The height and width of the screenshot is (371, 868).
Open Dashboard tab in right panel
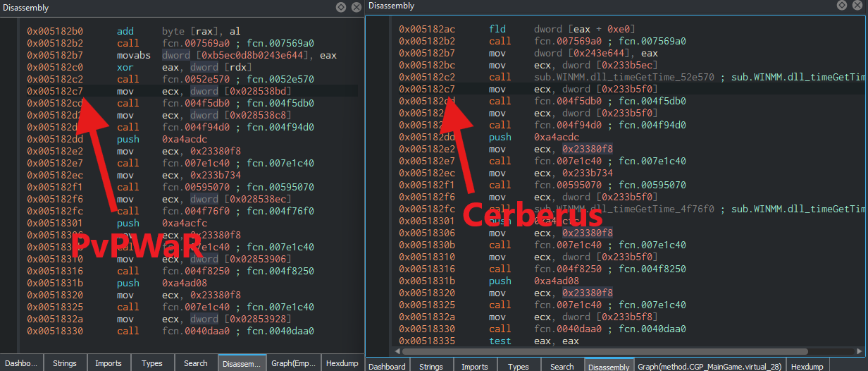(387, 367)
